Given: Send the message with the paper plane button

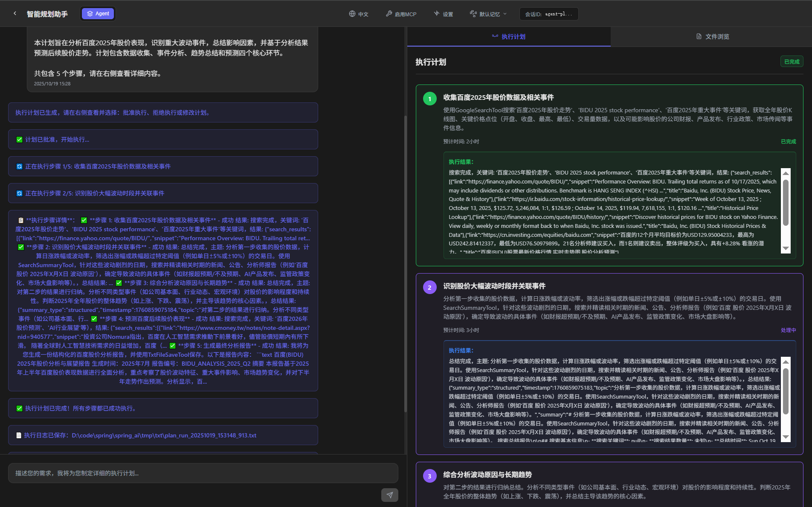Looking at the screenshot, I should coord(390,495).
